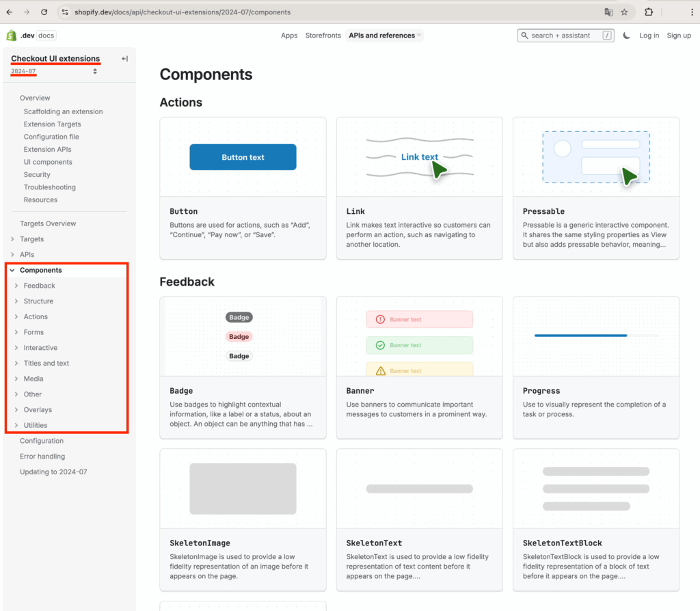Open the SkeletonImage component card
The width and height of the screenshot is (700, 611).
[x=243, y=520]
